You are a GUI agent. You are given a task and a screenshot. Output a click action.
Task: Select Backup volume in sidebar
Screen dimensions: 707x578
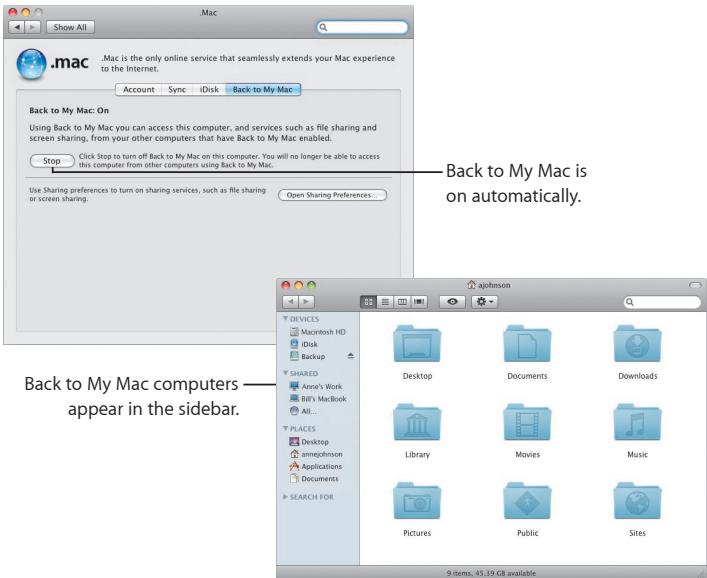(x=308, y=356)
